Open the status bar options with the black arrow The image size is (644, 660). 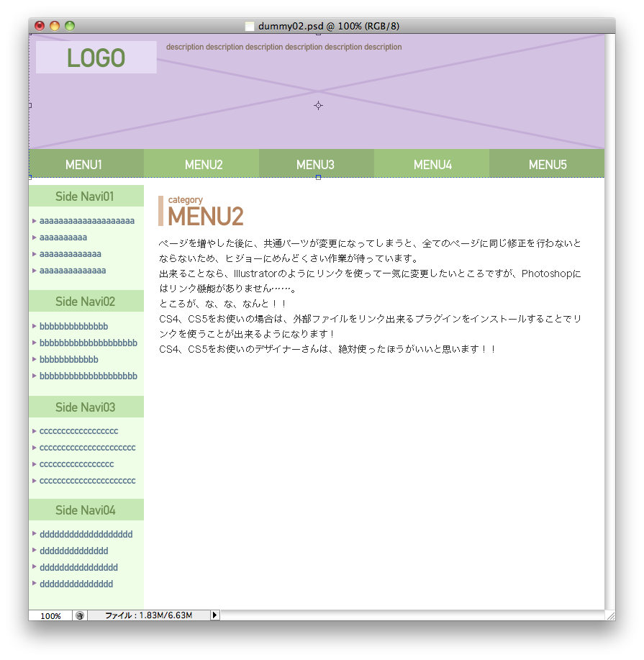tap(214, 615)
